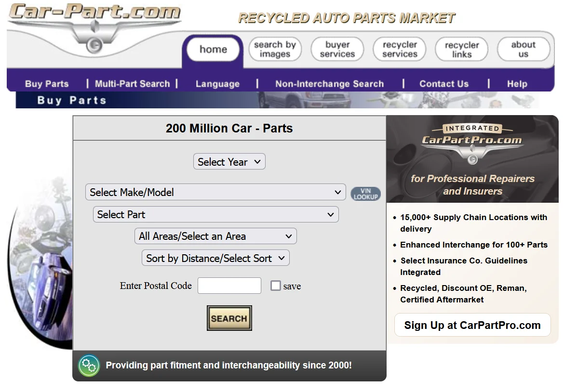The height and width of the screenshot is (392, 564).
Task: Click Sign Up at CarPartPro.com button
Action: (472, 325)
